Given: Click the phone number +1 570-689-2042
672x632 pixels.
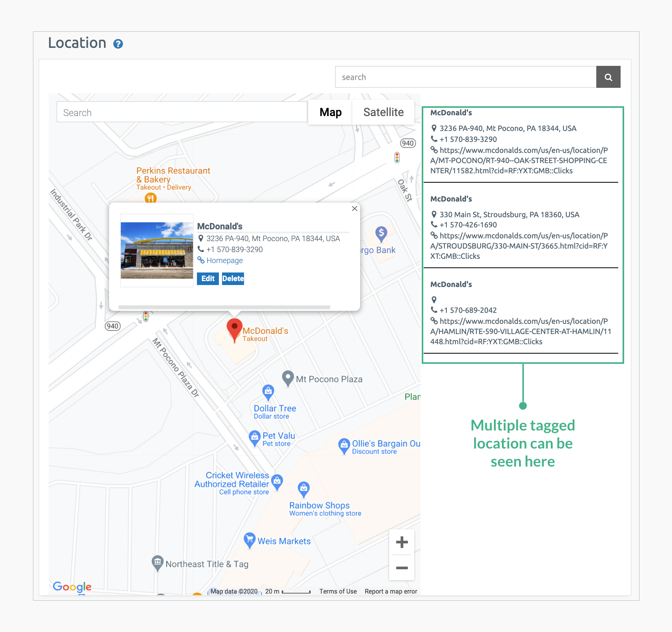Looking at the screenshot, I should [468, 310].
